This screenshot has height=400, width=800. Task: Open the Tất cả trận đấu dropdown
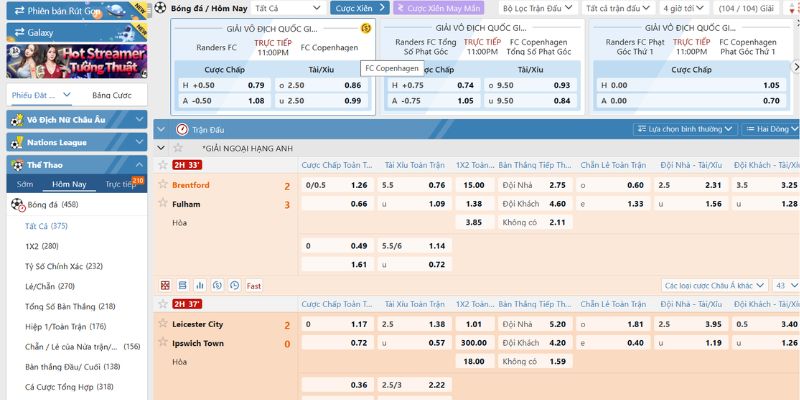click(x=618, y=8)
